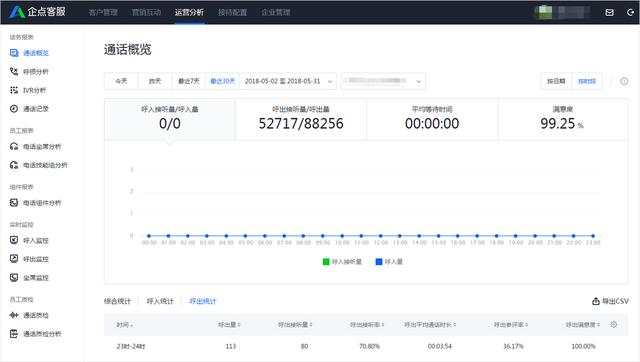
Task: Filter by 最近7天
Action: click(x=189, y=81)
